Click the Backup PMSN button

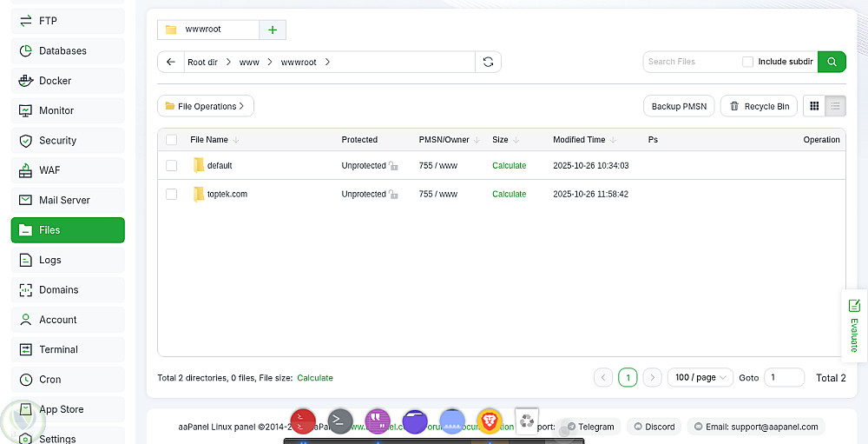[x=679, y=106]
